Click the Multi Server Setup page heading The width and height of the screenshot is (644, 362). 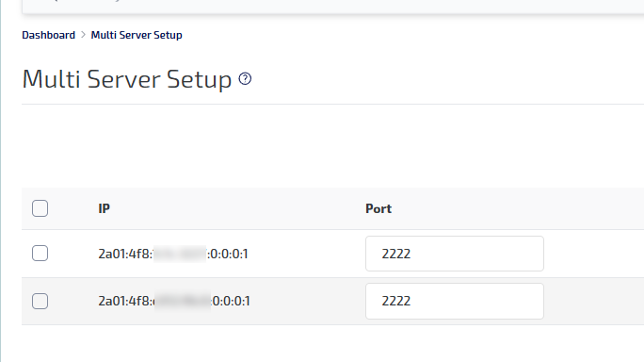(127, 79)
